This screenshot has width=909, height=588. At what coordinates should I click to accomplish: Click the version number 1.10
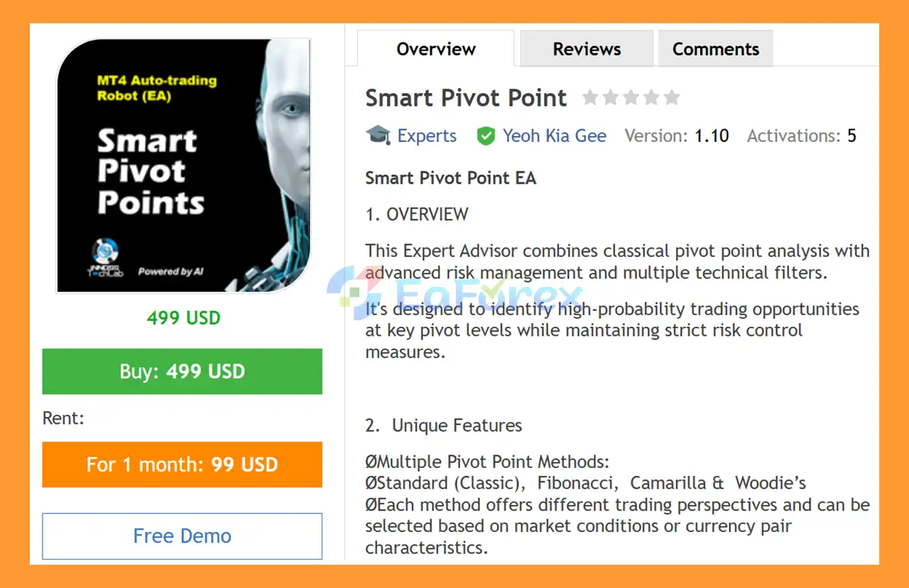[712, 136]
